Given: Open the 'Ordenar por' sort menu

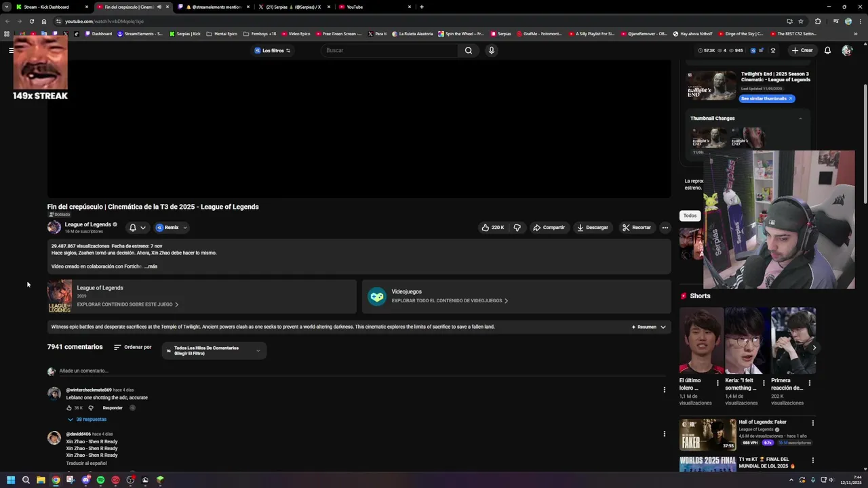Looking at the screenshot, I should point(133,347).
